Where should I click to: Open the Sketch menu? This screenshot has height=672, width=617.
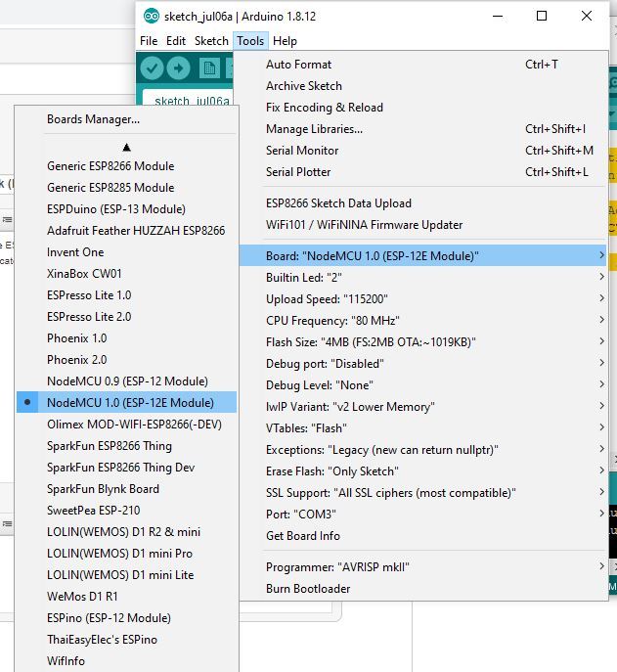coord(211,41)
